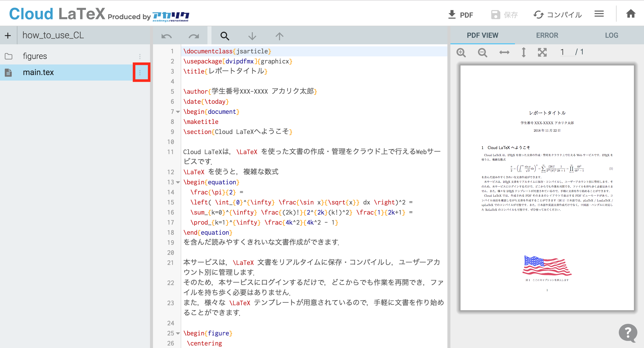Switch to the LOG tab
644x348 pixels.
(611, 35)
